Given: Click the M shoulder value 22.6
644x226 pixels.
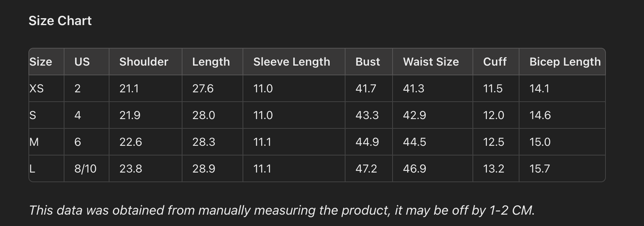Looking at the screenshot, I should 131,142.
